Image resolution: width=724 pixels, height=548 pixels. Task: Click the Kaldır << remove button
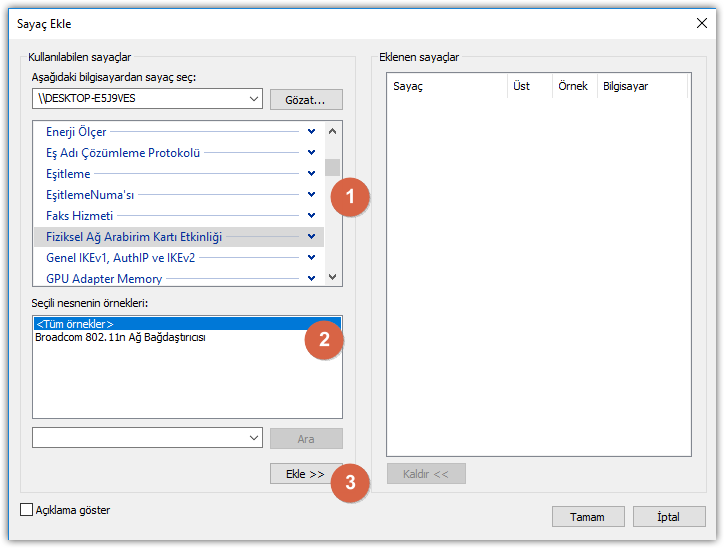point(426,474)
